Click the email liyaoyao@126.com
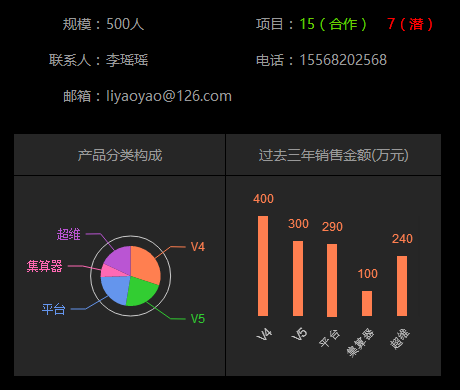This screenshot has width=460, height=390. (169, 96)
